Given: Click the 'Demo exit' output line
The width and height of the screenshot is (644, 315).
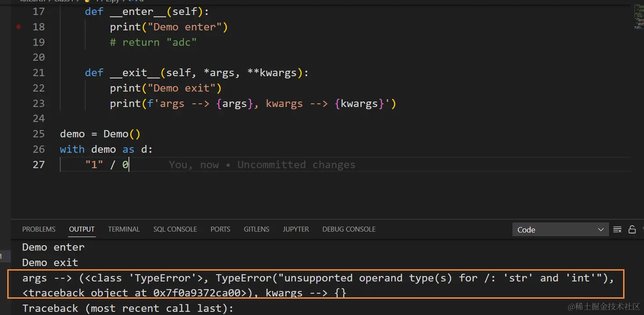Looking at the screenshot, I should [x=50, y=262].
